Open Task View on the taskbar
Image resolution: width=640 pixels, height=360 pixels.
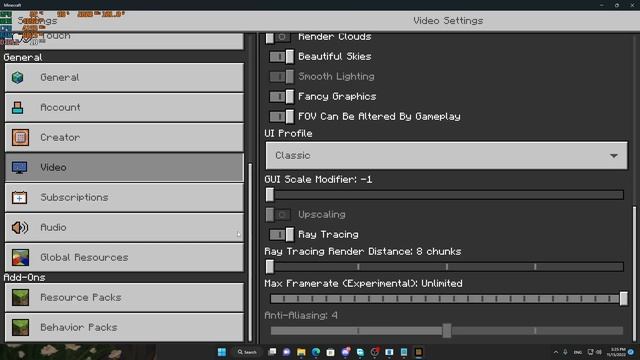click(x=272, y=352)
